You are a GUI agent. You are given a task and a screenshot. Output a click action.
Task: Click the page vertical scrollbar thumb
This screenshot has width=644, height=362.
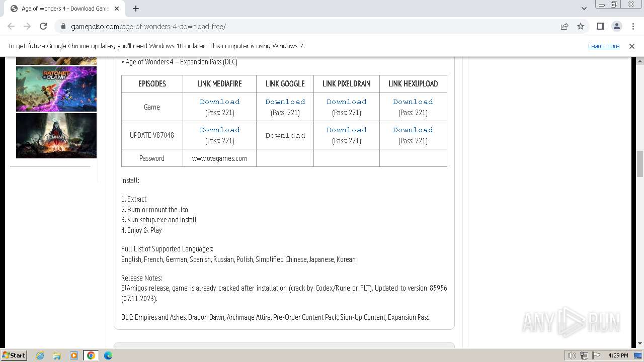(640, 164)
